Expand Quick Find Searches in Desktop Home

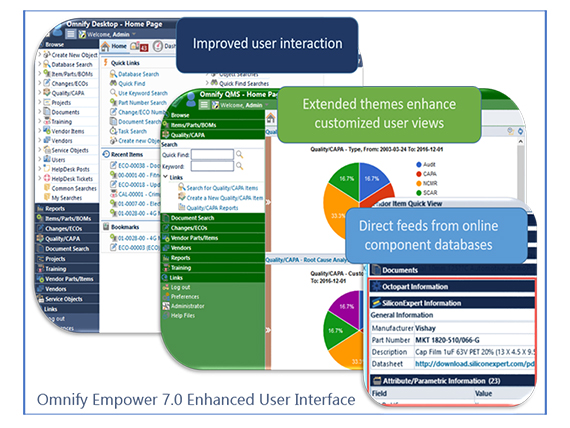coord(207,83)
